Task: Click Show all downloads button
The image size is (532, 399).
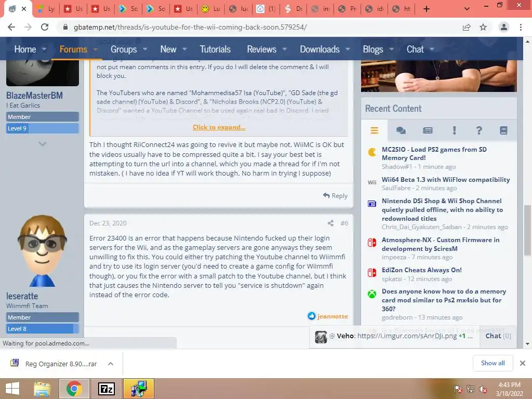Action: (x=493, y=363)
